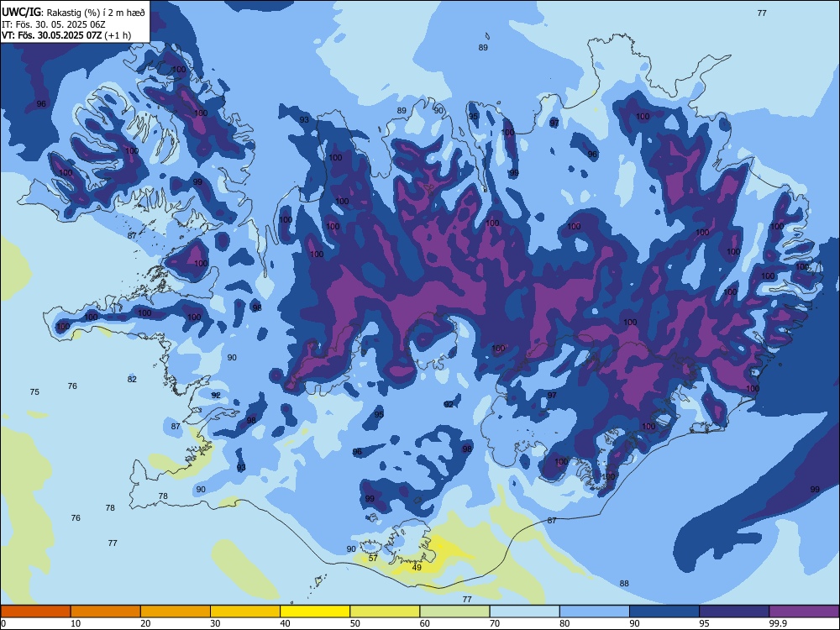Click the deep indigo 95–99.9 legend swatch
The width and height of the screenshot is (840, 630).
(734, 612)
